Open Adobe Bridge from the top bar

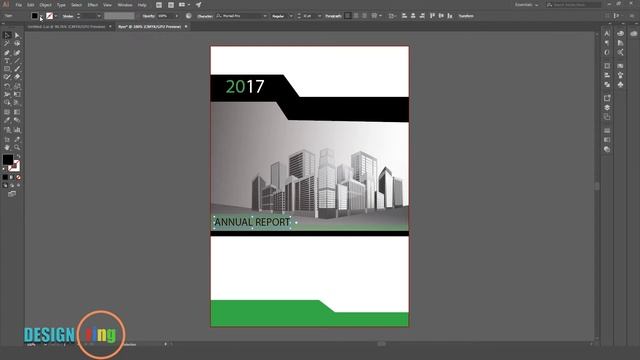coord(159,5)
